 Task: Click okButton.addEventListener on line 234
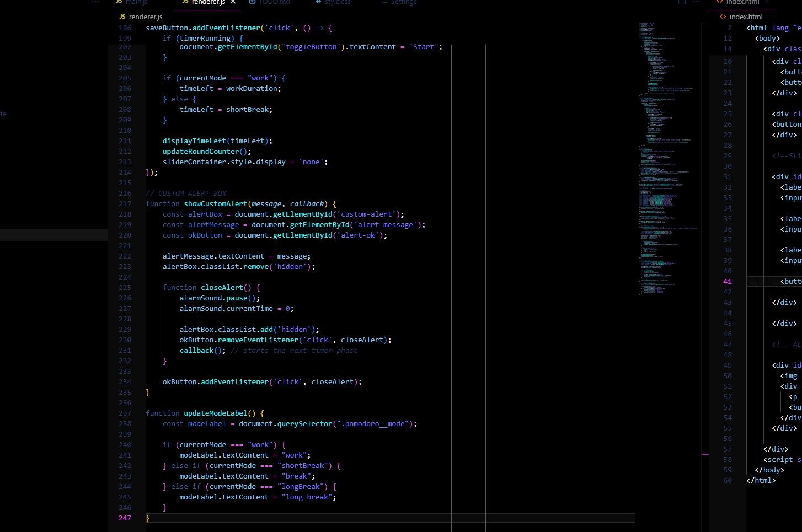click(216, 382)
